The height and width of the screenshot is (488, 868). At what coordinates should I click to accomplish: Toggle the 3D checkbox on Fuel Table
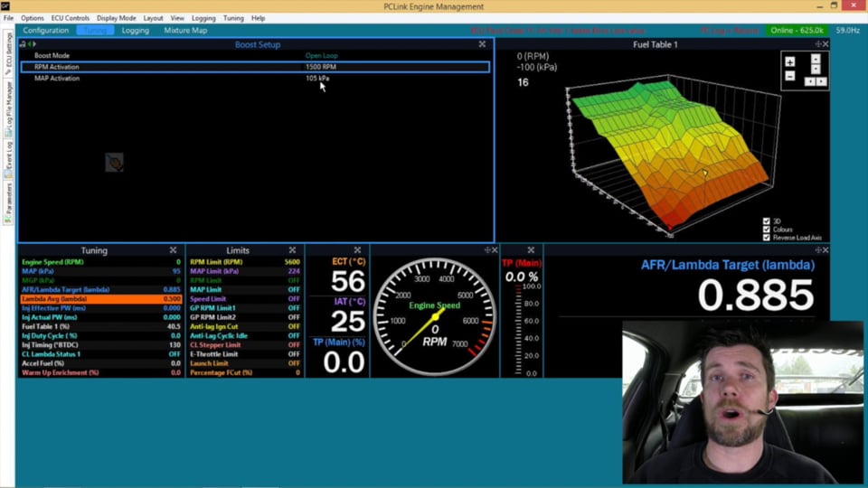point(767,221)
